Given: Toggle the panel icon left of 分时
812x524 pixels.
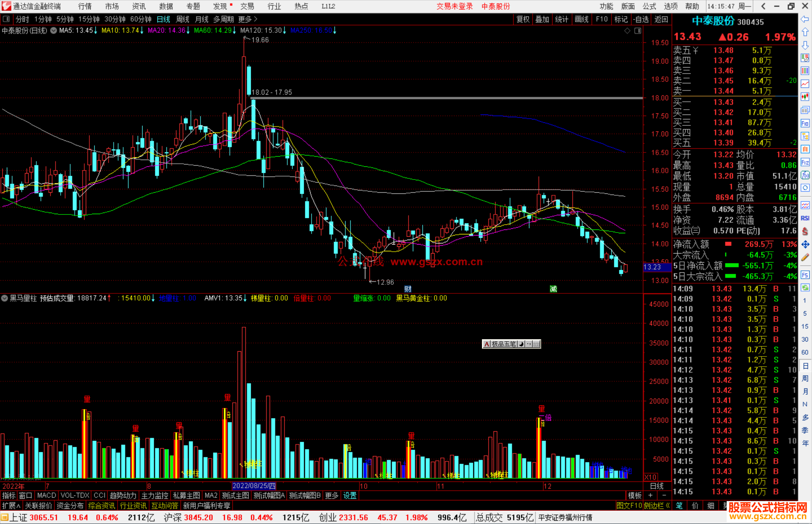Looking at the screenshot, I should click(6, 19).
